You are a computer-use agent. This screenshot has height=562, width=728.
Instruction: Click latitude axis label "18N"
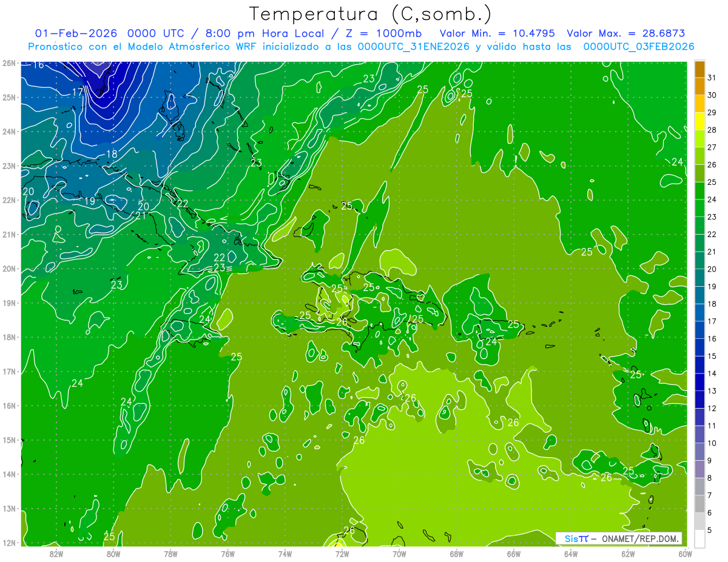tap(8, 337)
